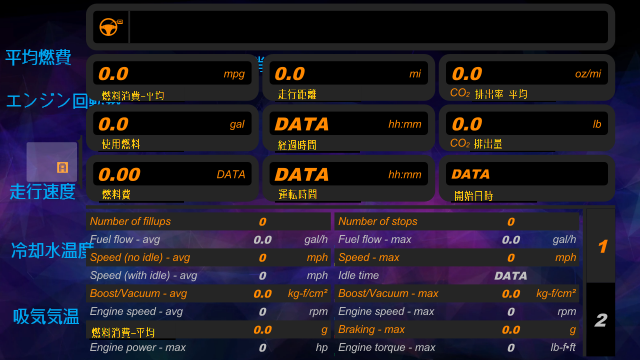Tap the Braking - max row
The image size is (640, 360).
tap(457, 329)
